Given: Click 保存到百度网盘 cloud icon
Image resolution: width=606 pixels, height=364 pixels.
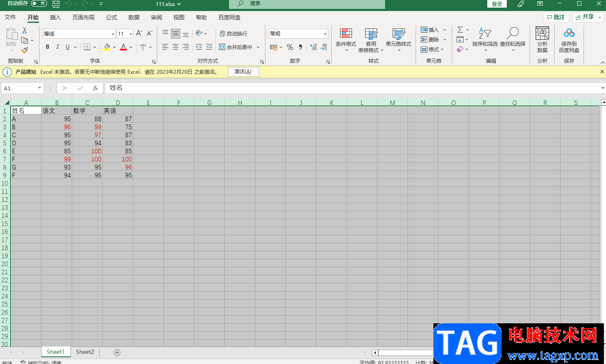Looking at the screenshot, I should coord(569,40).
